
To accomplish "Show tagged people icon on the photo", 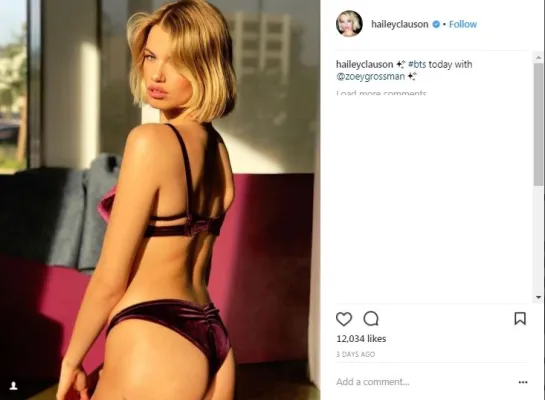I will pyautogui.click(x=13, y=386).
